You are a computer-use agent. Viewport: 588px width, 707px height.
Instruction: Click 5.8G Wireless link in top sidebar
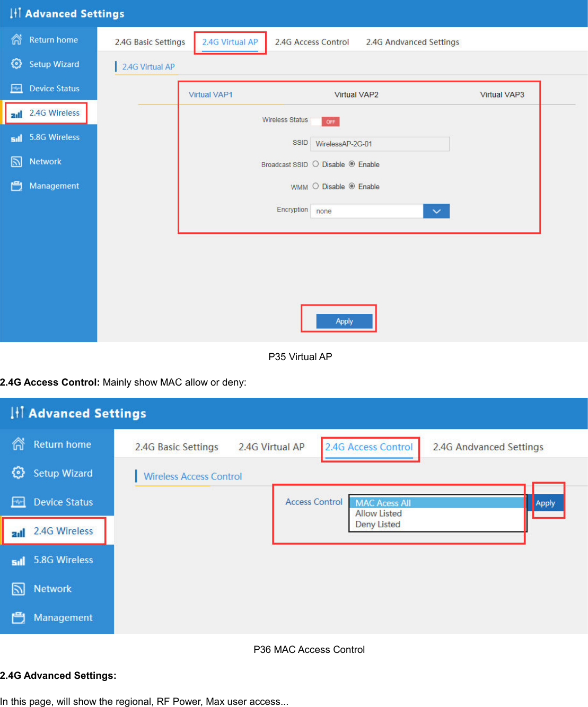55,137
